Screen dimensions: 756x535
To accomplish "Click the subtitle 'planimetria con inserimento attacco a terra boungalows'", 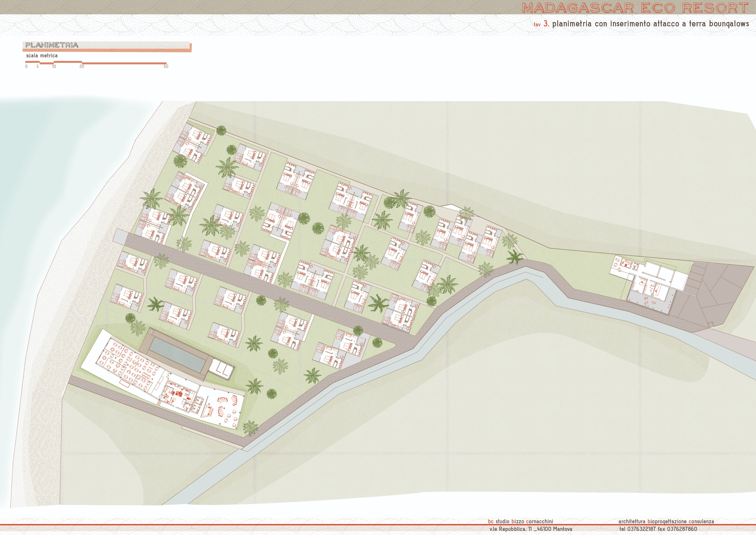I will click(x=651, y=24).
